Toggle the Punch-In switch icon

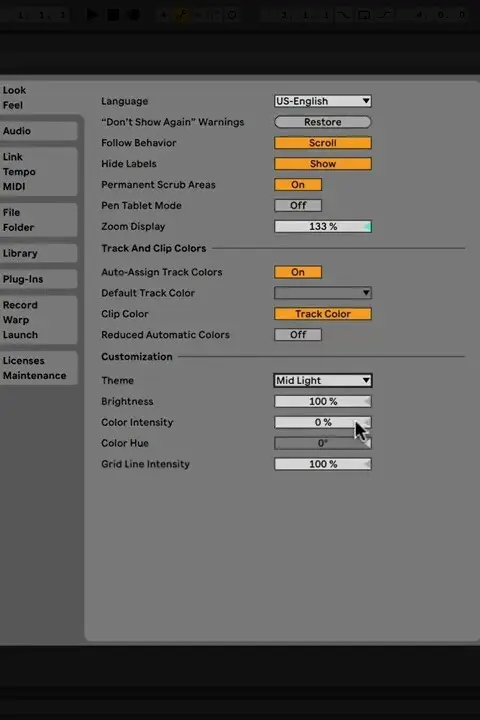[344, 15]
